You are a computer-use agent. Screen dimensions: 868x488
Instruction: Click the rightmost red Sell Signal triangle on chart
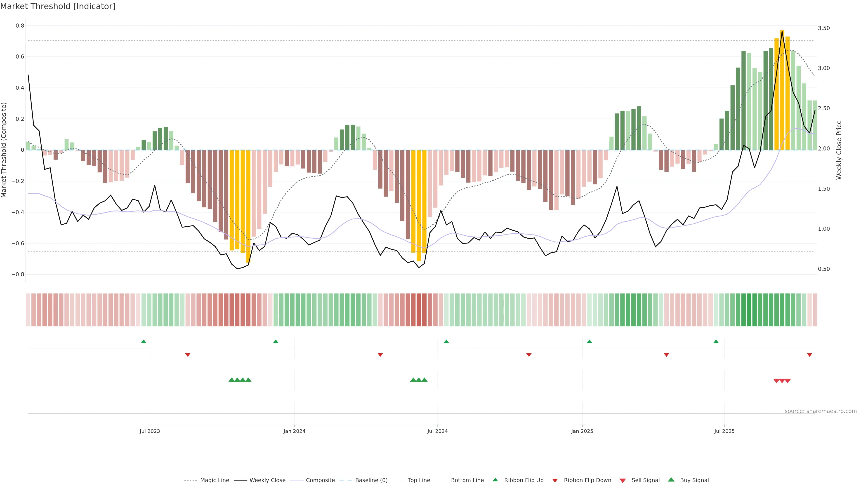tap(788, 381)
